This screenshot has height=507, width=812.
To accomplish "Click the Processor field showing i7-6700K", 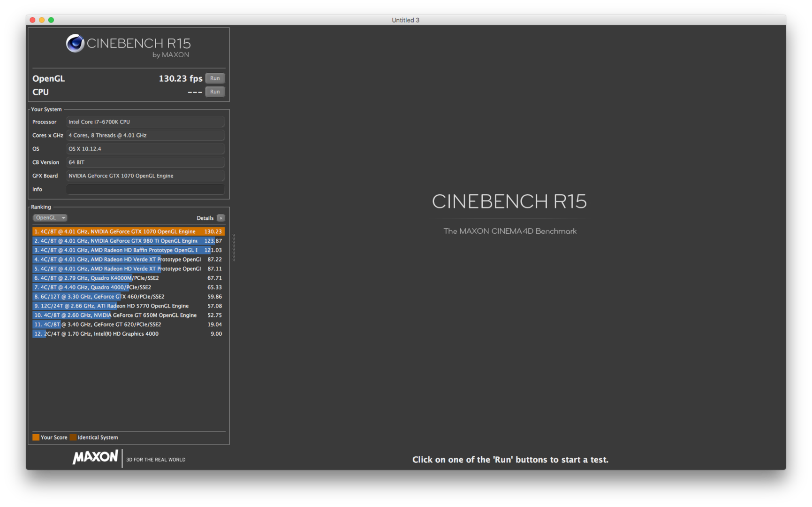I will (x=145, y=122).
